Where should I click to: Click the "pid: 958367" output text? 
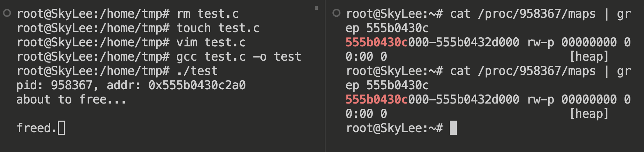point(54,85)
